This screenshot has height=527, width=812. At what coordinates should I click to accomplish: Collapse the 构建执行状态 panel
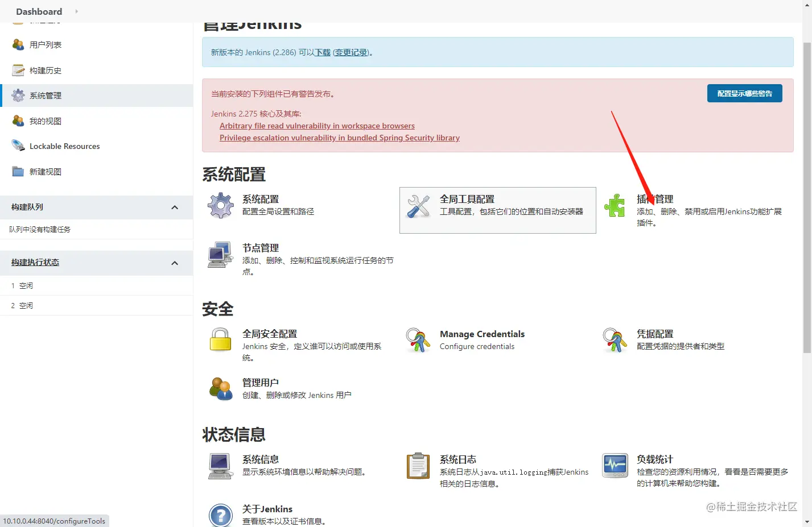click(175, 263)
